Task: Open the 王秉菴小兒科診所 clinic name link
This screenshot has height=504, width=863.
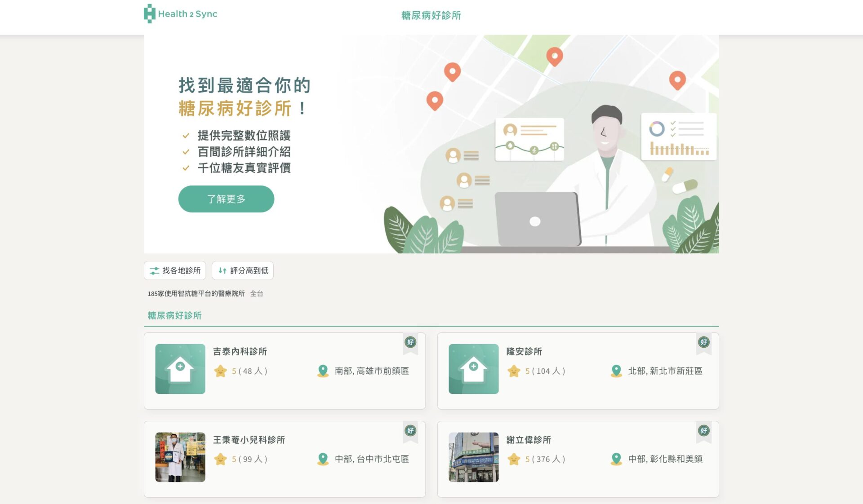Action: (249, 440)
